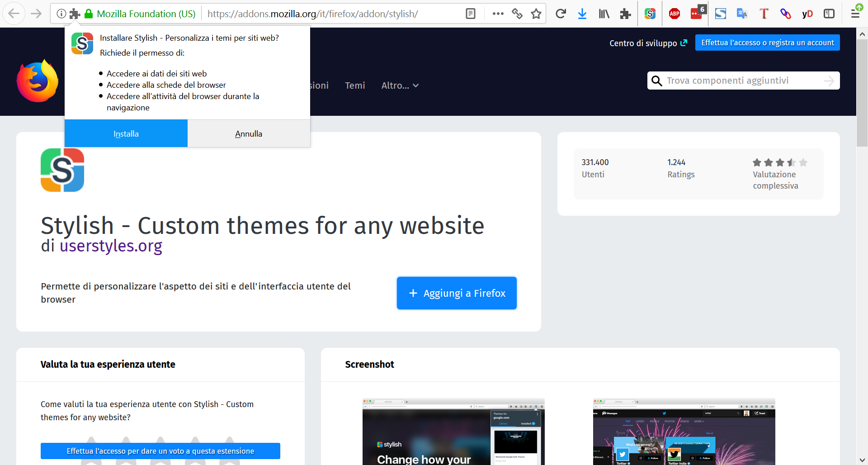Click the Trova componenti aggiuntivi search field

[x=744, y=81]
